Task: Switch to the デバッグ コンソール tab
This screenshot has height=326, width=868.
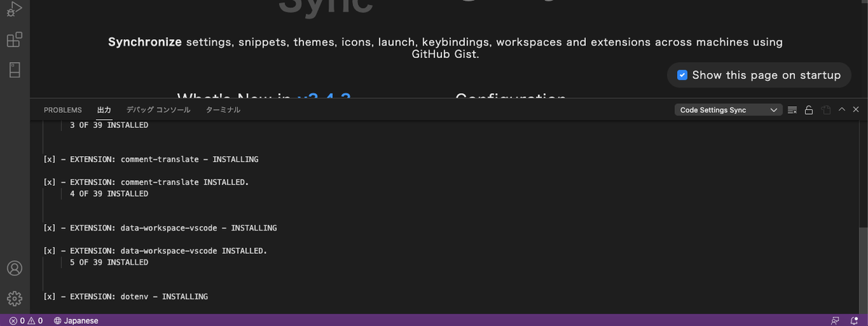Action: [158, 110]
